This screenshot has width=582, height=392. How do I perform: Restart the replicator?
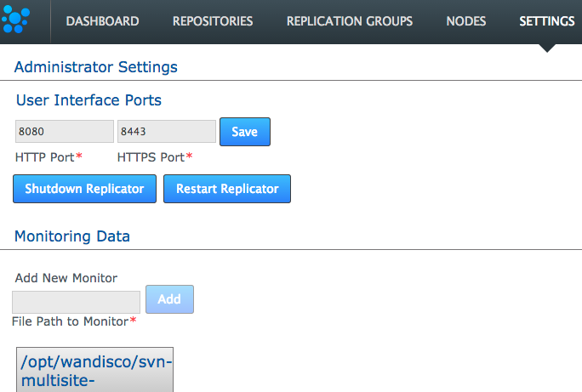point(227,189)
